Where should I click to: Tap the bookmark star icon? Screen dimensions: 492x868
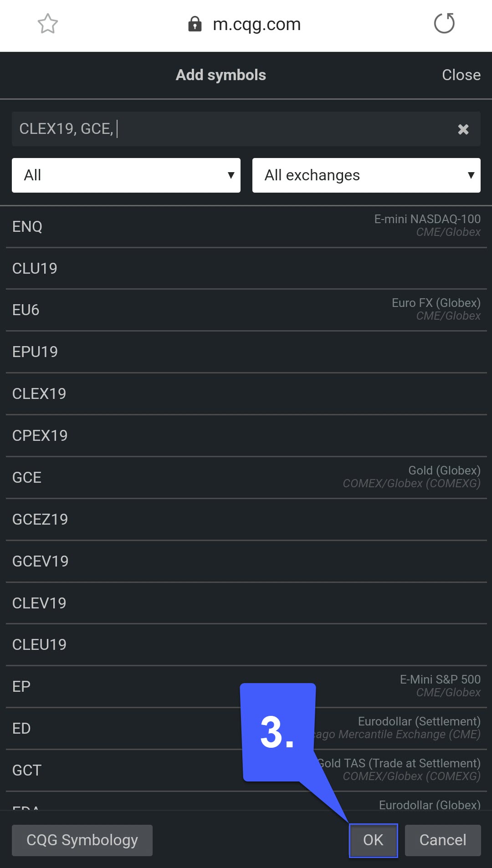click(x=48, y=24)
